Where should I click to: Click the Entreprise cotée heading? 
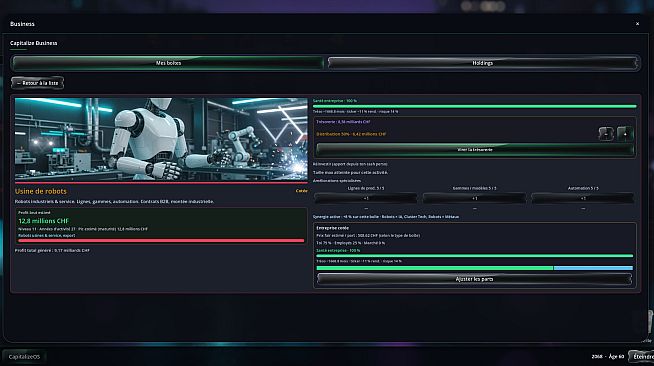pos(332,228)
